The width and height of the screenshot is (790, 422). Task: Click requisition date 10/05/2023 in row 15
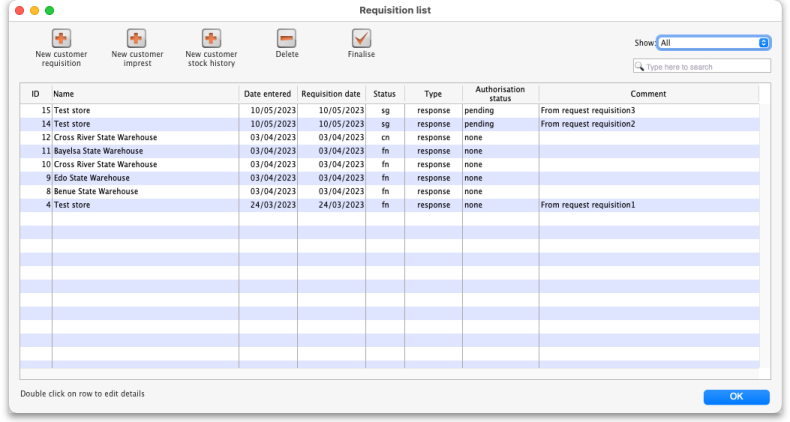341,110
